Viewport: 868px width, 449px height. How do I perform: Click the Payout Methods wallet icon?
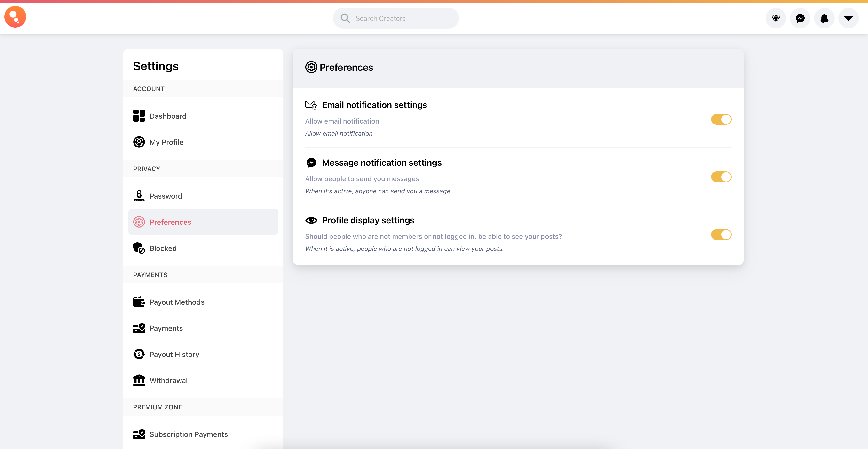tap(139, 302)
